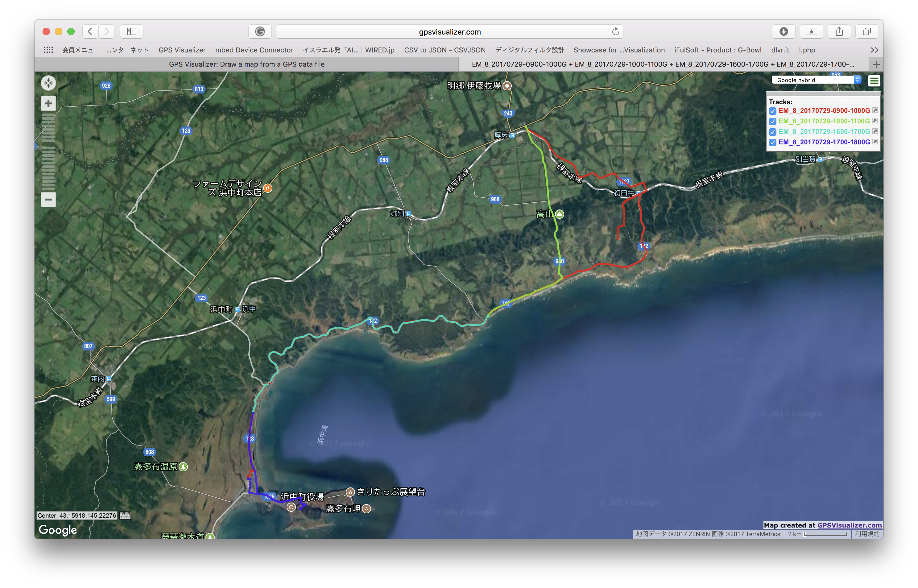Click the 2 km scale bar
This screenshot has width=918, height=588.
pos(825,534)
